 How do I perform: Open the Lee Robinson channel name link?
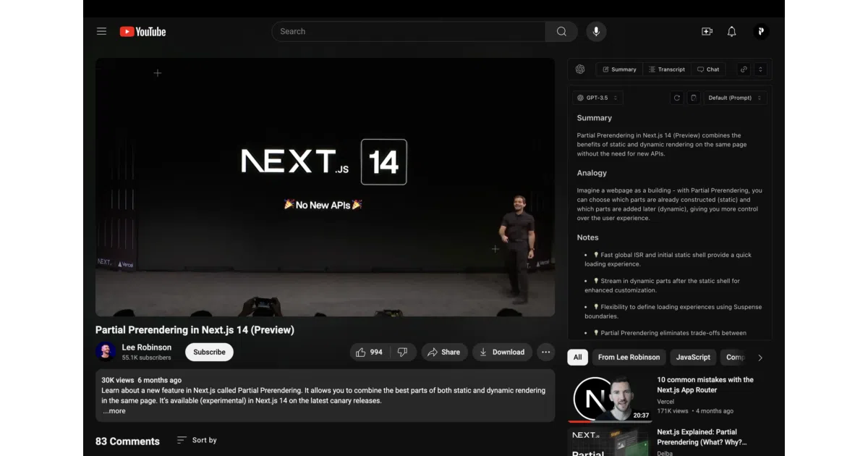pos(147,347)
